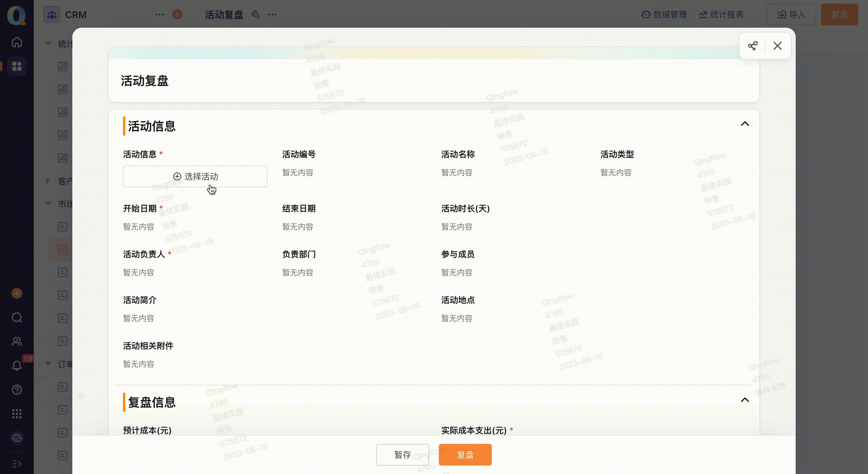Screen dimensions: 868x474
Task: Expand the 客户 group in navigation tree
Action: [x=48, y=181]
